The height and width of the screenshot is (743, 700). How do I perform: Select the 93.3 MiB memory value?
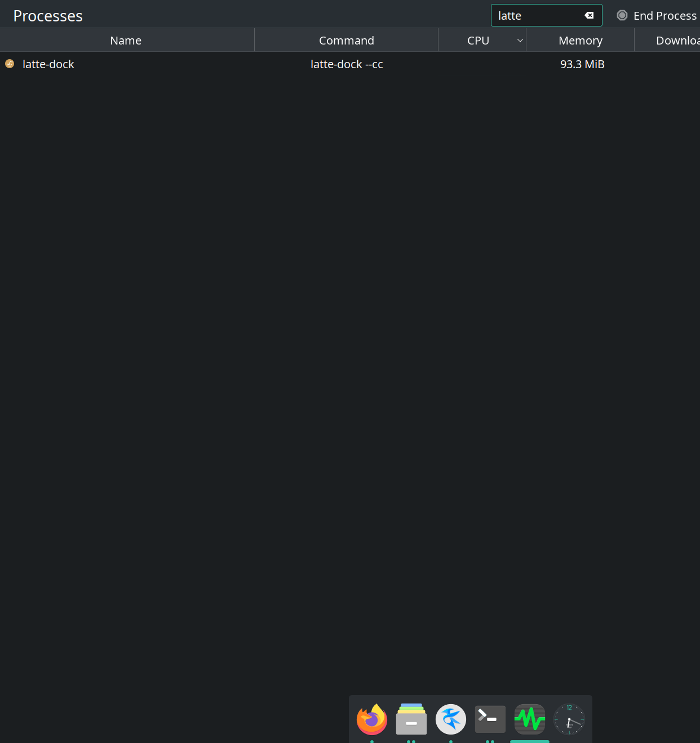[x=582, y=64]
